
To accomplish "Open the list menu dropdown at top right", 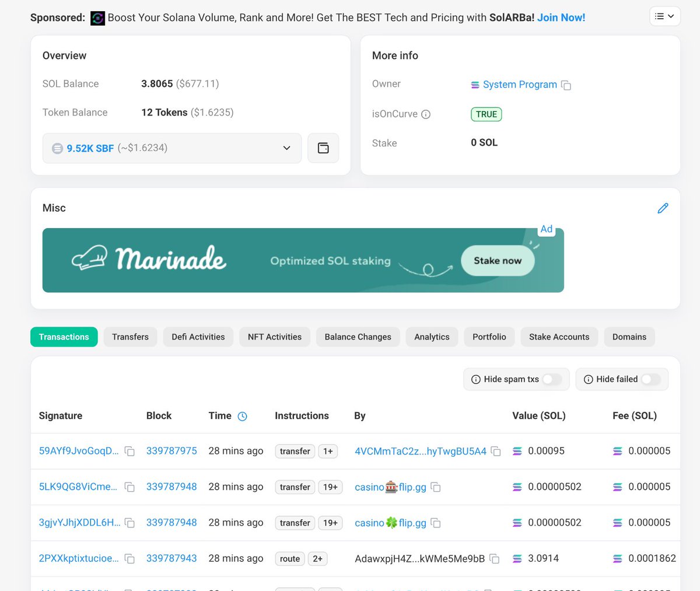I will click(664, 16).
